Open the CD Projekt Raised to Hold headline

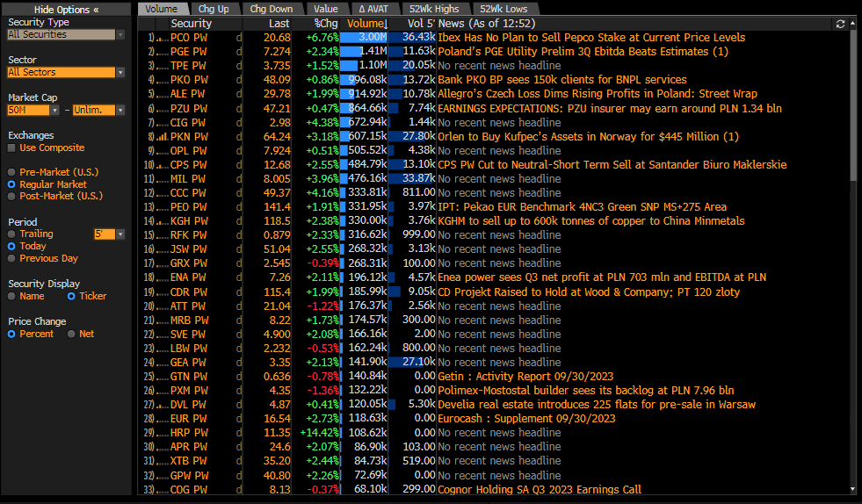coord(589,292)
